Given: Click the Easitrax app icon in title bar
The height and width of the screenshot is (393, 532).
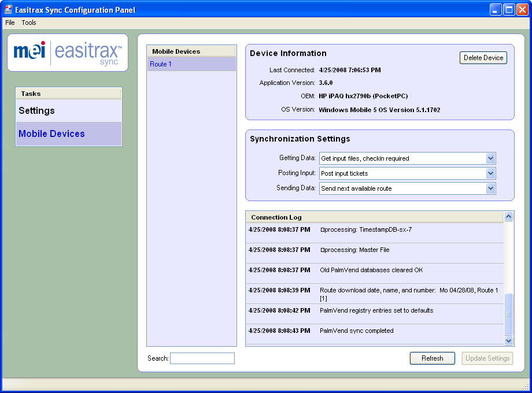Looking at the screenshot, I should click(8, 9).
